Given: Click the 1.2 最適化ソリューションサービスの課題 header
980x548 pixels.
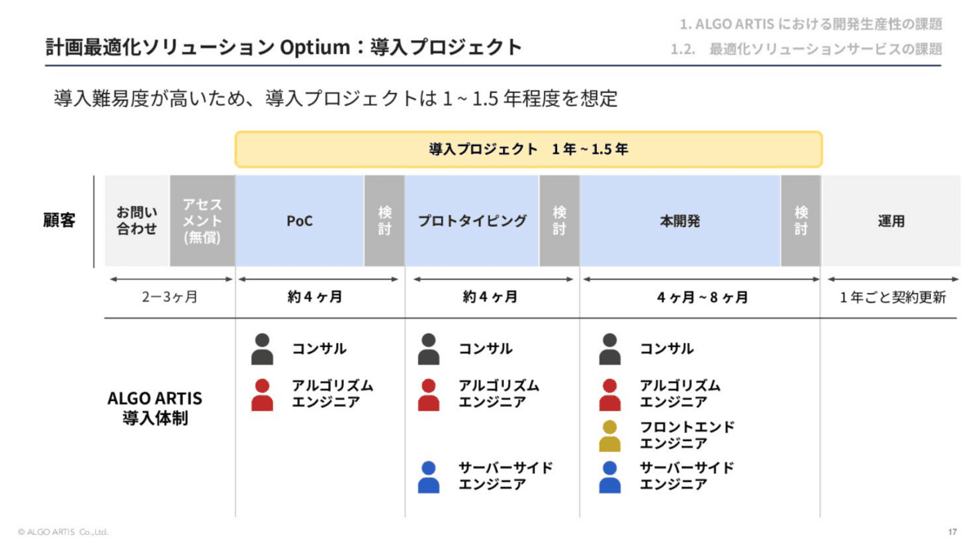Looking at the screenshot, I should click(806, 49).
